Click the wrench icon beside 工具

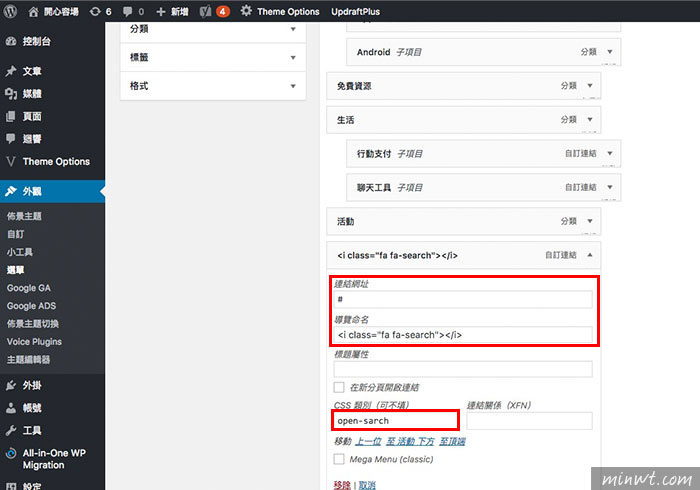click(x=11, y=431)
